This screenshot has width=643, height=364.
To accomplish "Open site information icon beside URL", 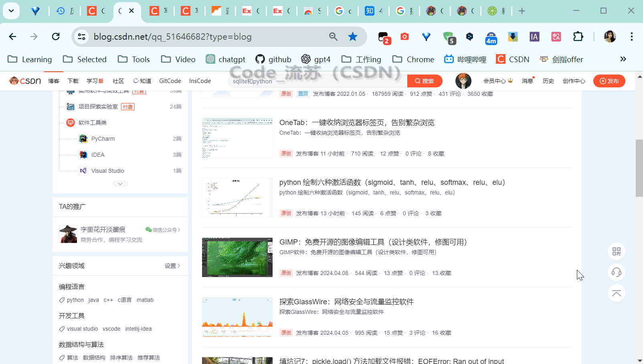I will point(81,37).
